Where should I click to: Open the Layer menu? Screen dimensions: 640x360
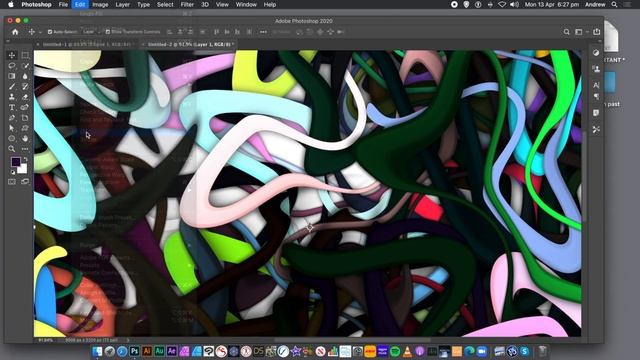pyautogui.click(x=122, y=4)
